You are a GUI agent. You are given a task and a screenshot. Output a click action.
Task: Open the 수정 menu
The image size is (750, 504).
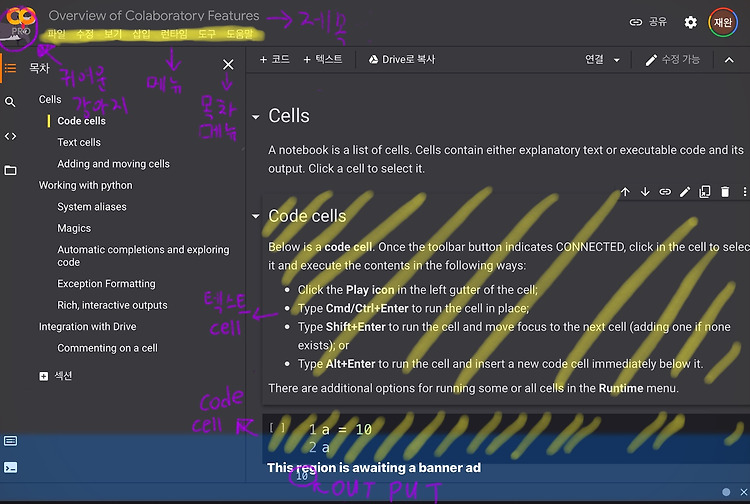pos(85,34)
